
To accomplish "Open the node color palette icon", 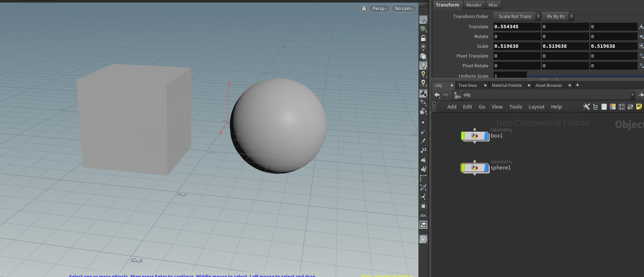I will pos(613,107).
